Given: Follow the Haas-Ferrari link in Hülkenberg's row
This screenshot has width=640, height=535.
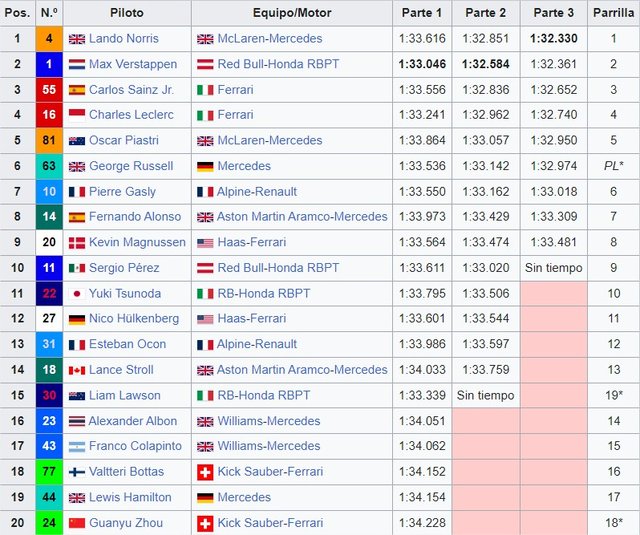Looking at the screenshot, I should (252, 318).
